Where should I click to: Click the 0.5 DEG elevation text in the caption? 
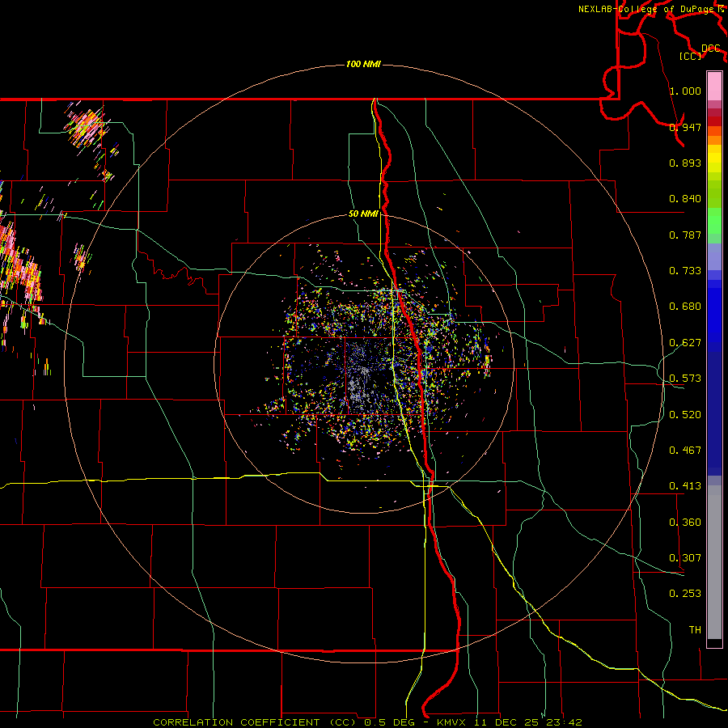pos(389,722)
